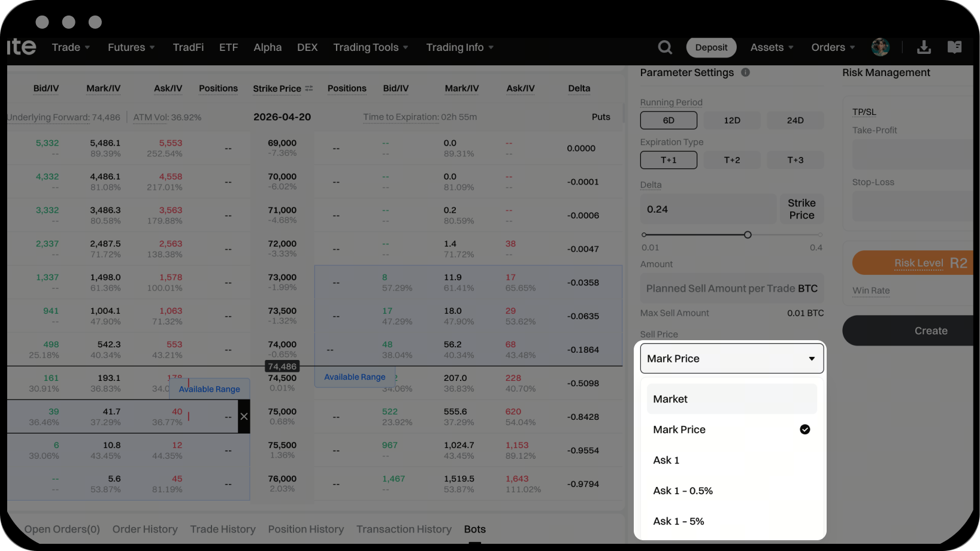
Task: Close the 75,000 row selection X
Action: 244,416
